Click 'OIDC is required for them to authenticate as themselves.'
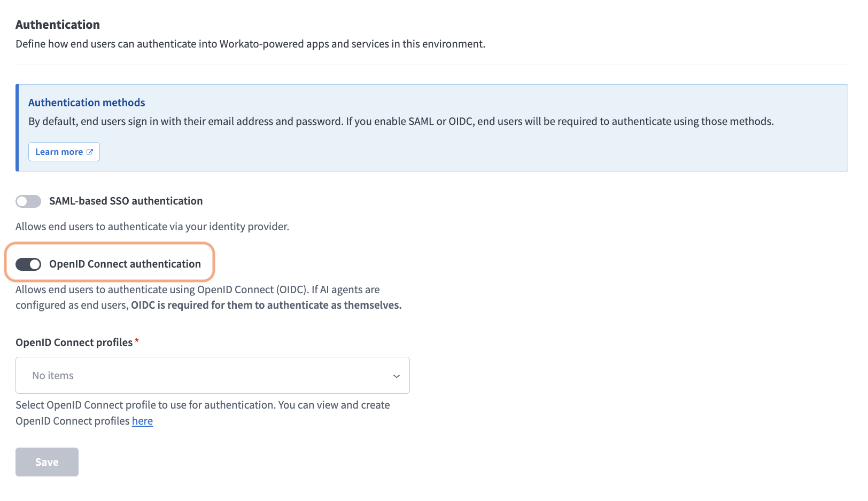 266,305
